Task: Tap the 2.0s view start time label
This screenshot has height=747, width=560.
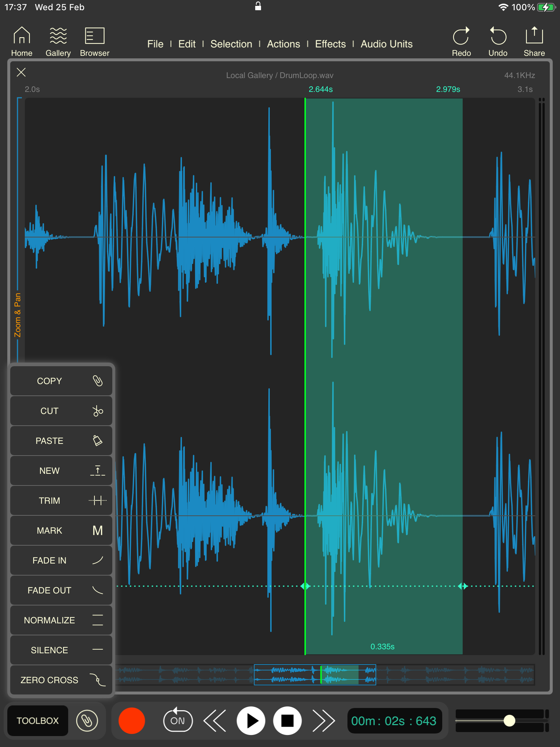Action: pos(32,89)
